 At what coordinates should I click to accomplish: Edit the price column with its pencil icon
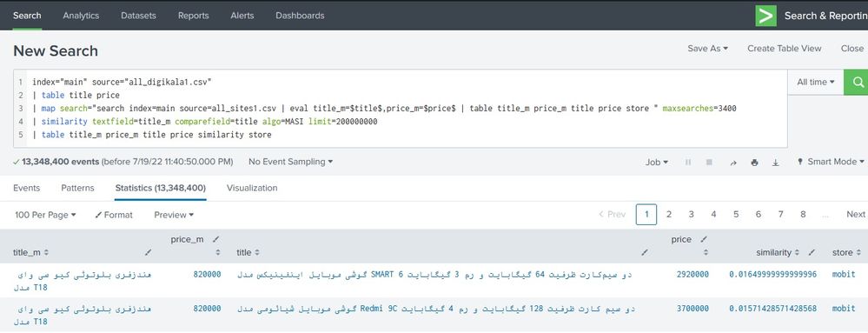(x=704, y=239)
